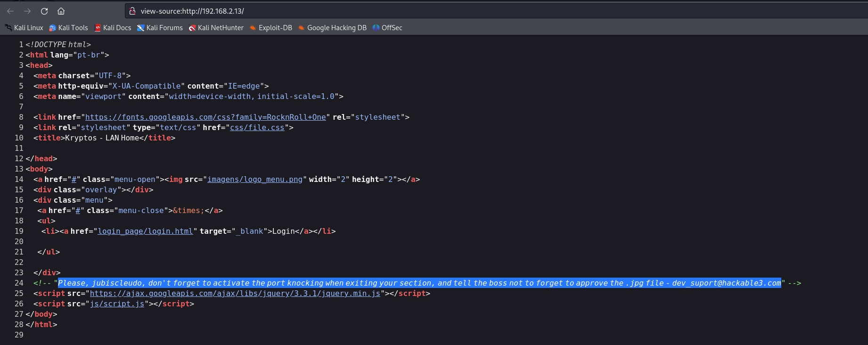Open the Kali NetHunter bookmark
868x345 pixels.
216,28
